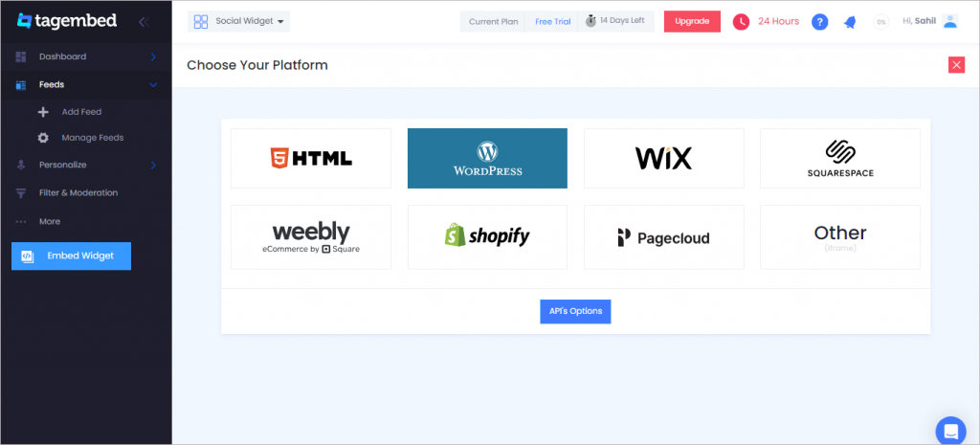Click the Feeds sidebar icon
This screenshot has height=445, width=980.
(21, 85)
